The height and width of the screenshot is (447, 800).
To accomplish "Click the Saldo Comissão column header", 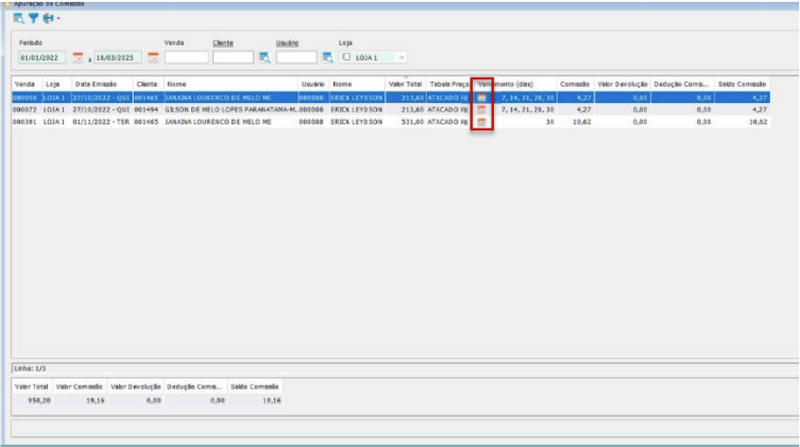I will [742, 85].
